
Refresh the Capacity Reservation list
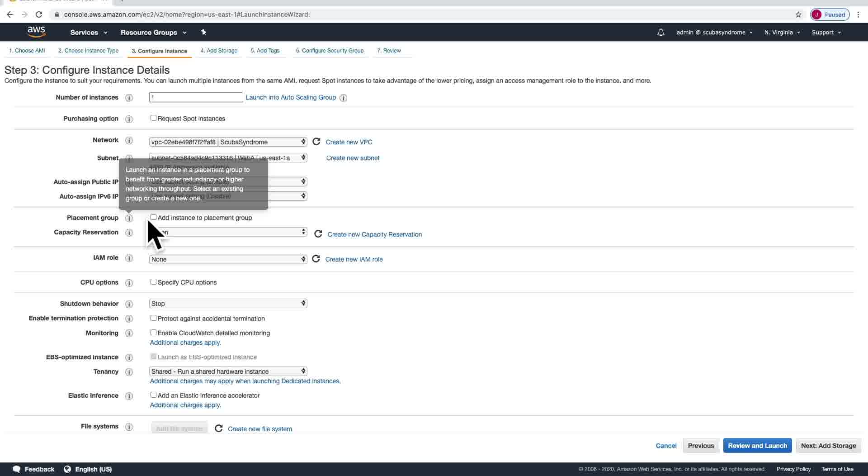[318, 234]
